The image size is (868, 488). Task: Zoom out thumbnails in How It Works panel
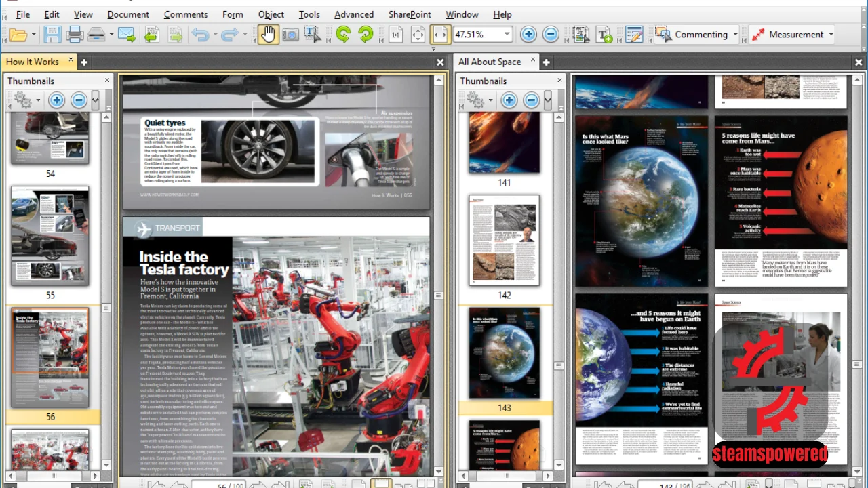[x=79, y=101]
